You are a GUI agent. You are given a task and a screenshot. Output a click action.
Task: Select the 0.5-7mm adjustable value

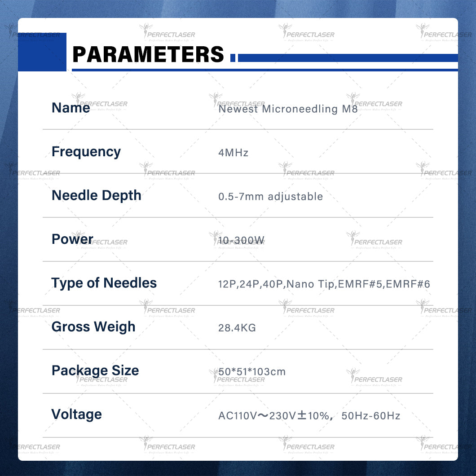coord(270,197)
